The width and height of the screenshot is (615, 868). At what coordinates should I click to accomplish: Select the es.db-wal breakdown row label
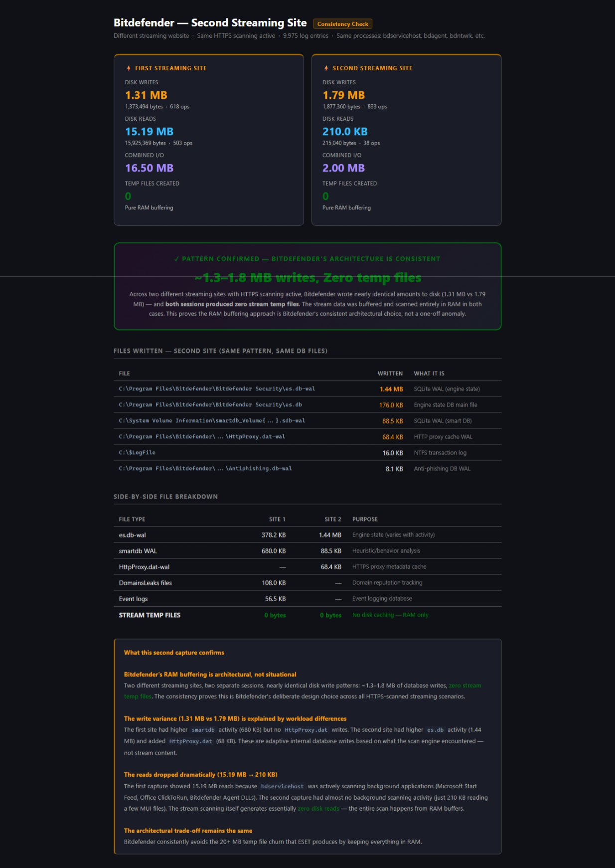click(x=133, y=535)
